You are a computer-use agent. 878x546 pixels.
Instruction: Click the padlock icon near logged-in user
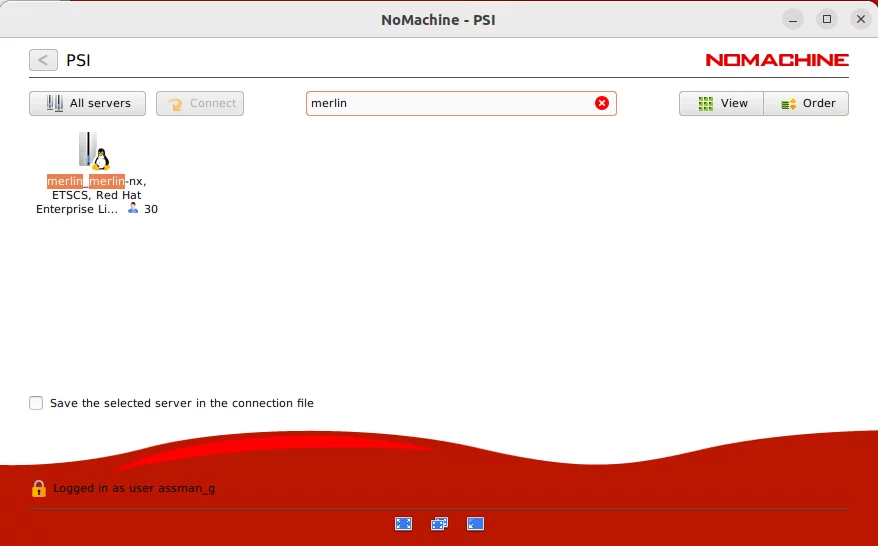pyautogui.click(x=38, y=489)
